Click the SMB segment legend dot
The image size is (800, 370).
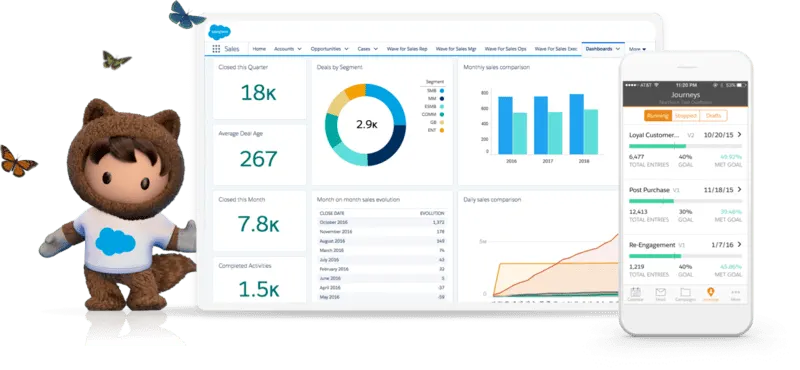coord(441,90)
